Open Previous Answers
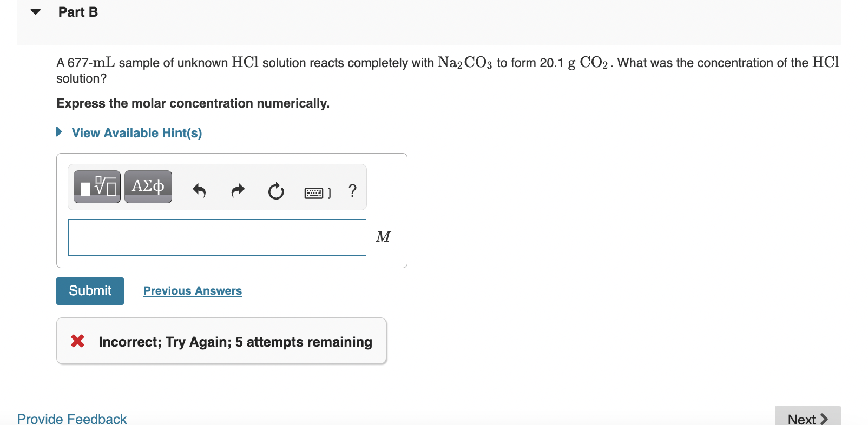 pos(192,290)
